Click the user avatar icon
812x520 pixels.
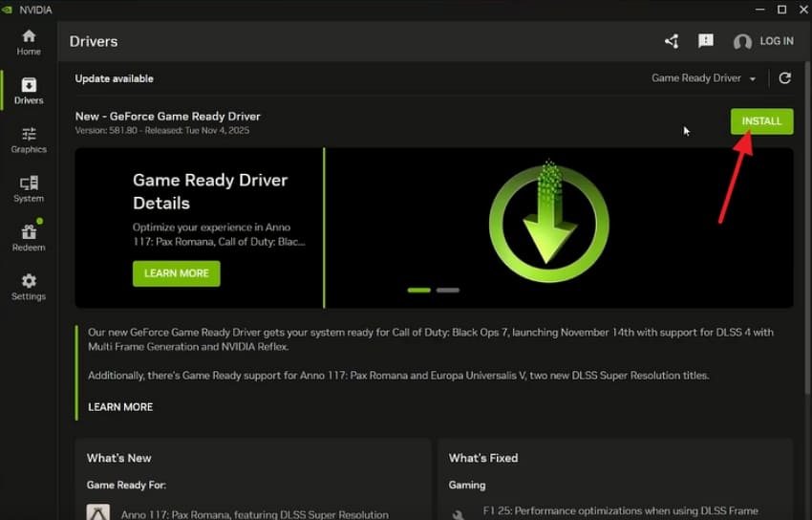point(742,41)
